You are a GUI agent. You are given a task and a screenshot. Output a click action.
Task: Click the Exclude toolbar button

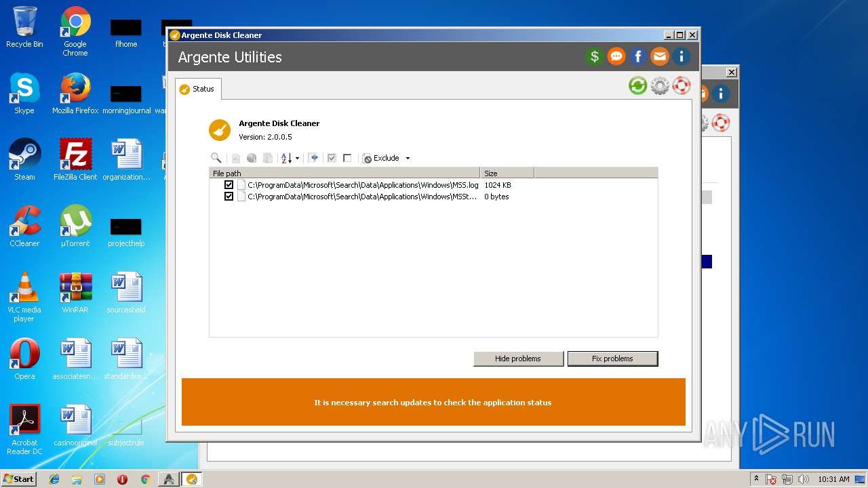[x=381, y=158]
